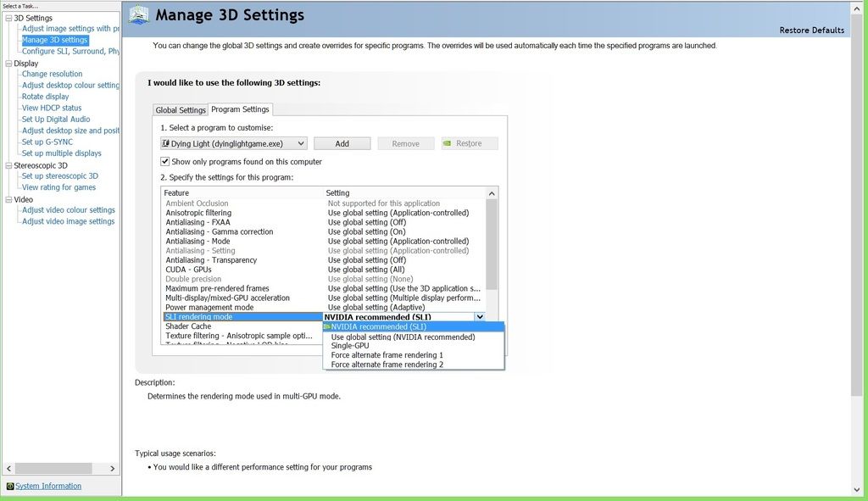Select Single-GPU rendering option
Image resolution: width=868 pixels, height=501 pixels.
click(x=414, y=345)
